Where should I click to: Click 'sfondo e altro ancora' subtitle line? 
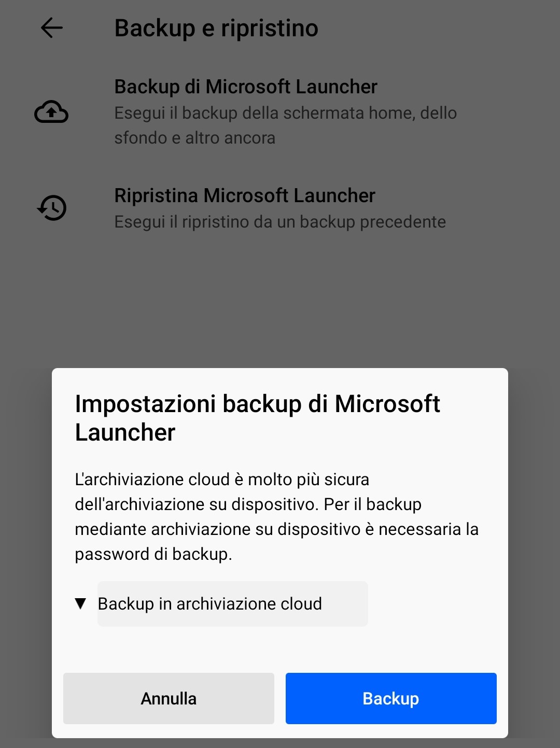[194, 138]
